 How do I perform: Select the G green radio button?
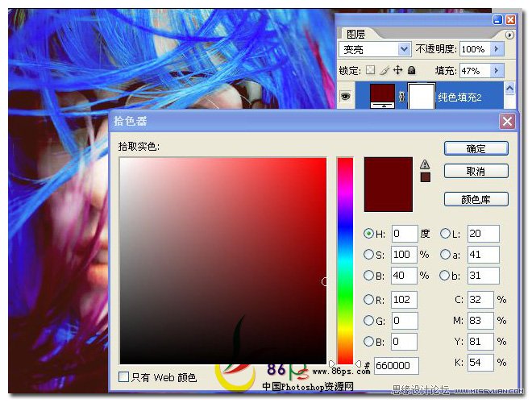tap(368, 320)
